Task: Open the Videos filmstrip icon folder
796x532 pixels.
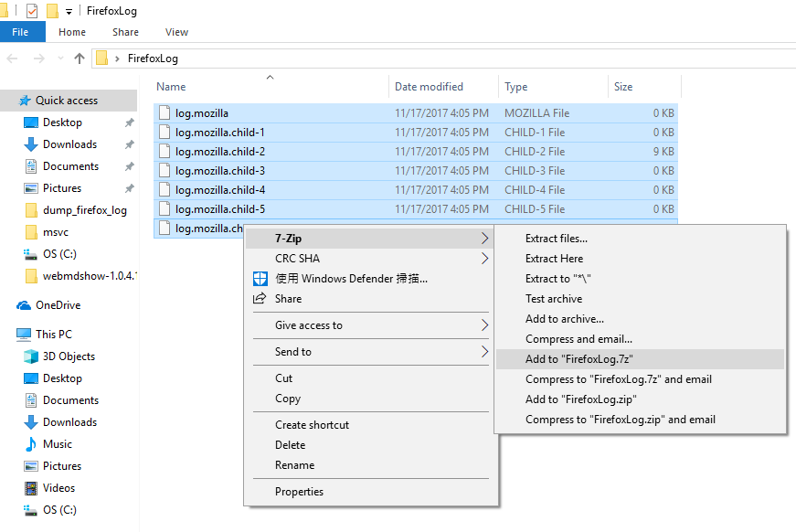Action: coord(31,488)
